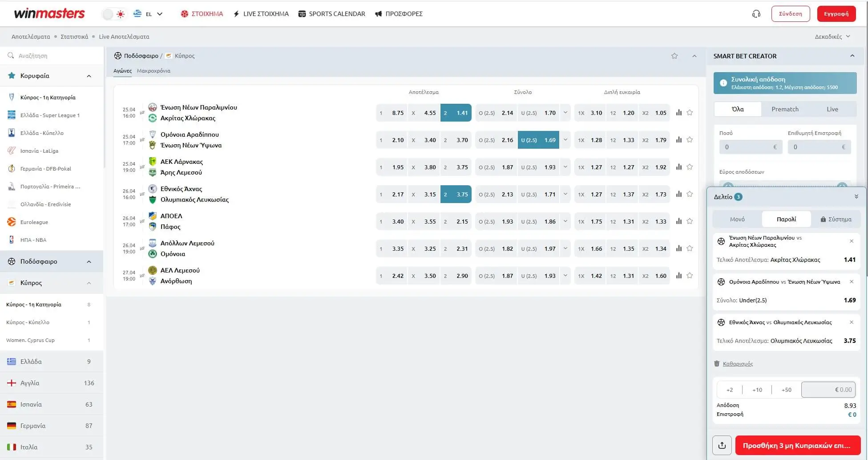Favorite the Ομόνοια Αραδίππου match
Viewport: 868px width, 460px height.
tap(690, 140)
